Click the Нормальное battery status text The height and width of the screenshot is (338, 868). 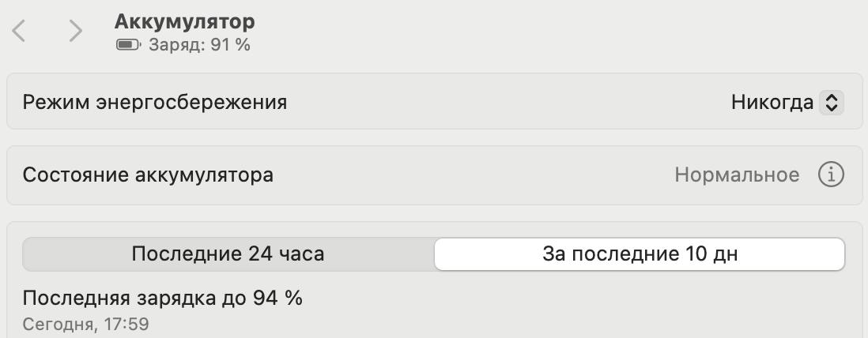(x=737, y=175)
